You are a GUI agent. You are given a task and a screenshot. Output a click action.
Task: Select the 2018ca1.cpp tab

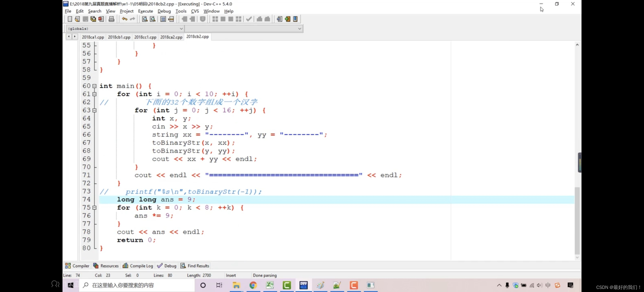pos(92,36)
